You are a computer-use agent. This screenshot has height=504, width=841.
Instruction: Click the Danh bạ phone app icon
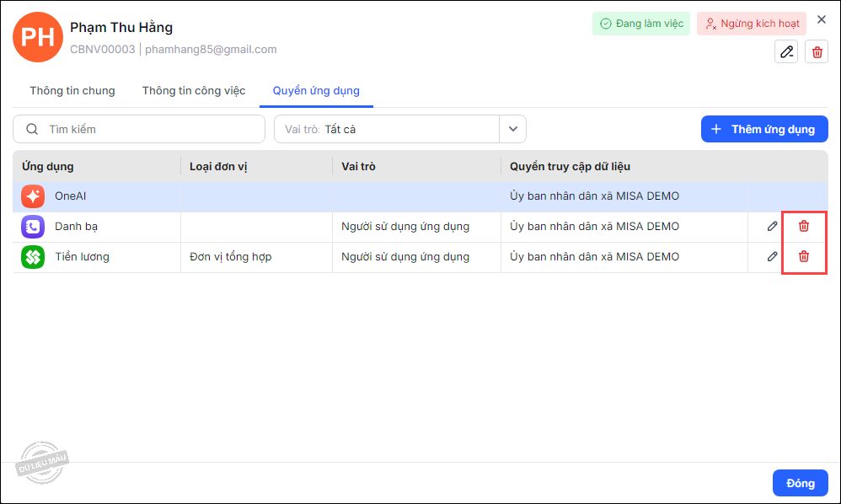[33, 227]
